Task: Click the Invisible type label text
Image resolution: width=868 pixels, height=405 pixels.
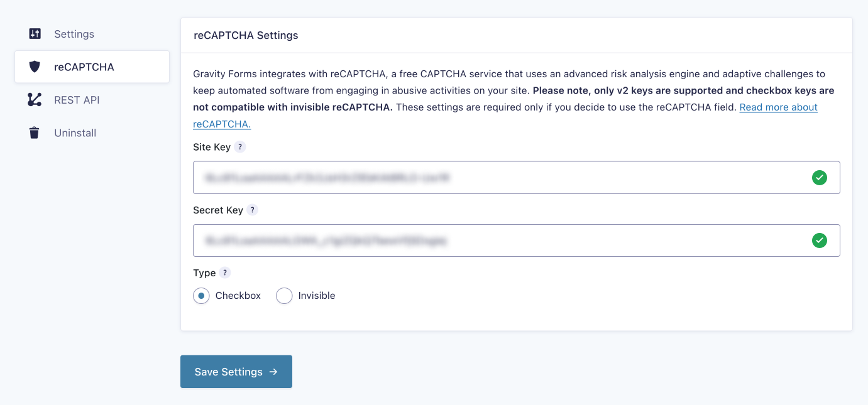Action: [x=316, y=296]
